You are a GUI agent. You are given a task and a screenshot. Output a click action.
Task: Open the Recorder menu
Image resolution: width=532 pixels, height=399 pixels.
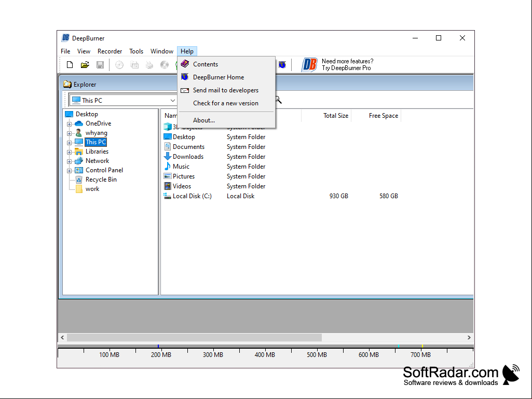(x=110, y=51)
